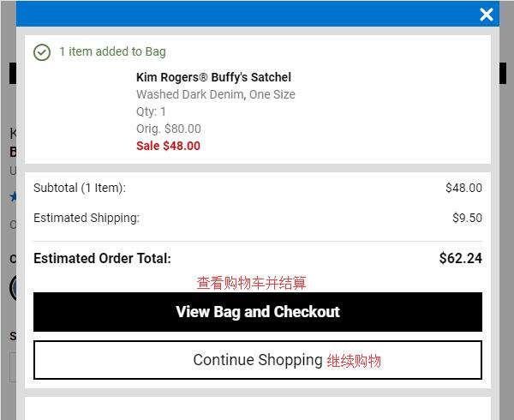The width and height of the screenshot is (514, 420).
Task: Click the Subtotal (1 Item) label
Action: (x=80, y=188)
